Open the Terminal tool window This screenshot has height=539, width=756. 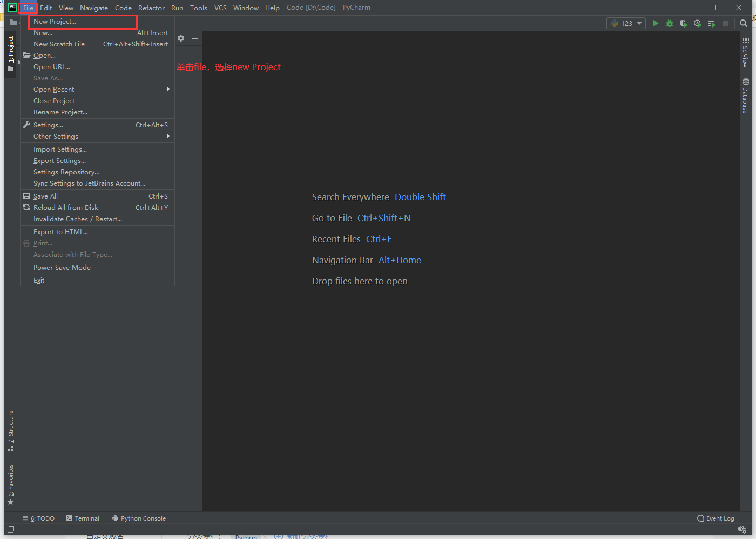point(83,518)
